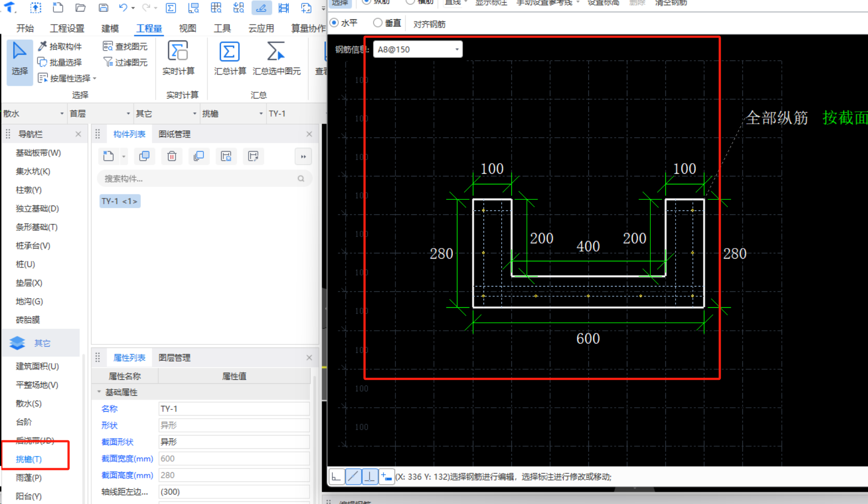The width and height of the screenshot is (868, 504).
Task: Click new component icon in 构件列表
Action: (108, 156)
